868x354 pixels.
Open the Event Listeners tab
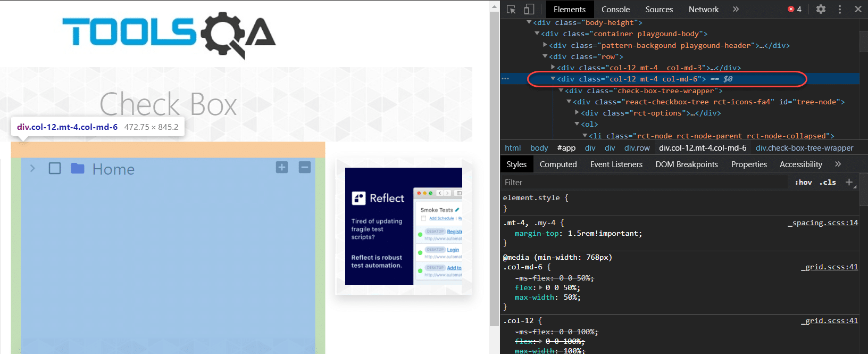coord(616,164)
